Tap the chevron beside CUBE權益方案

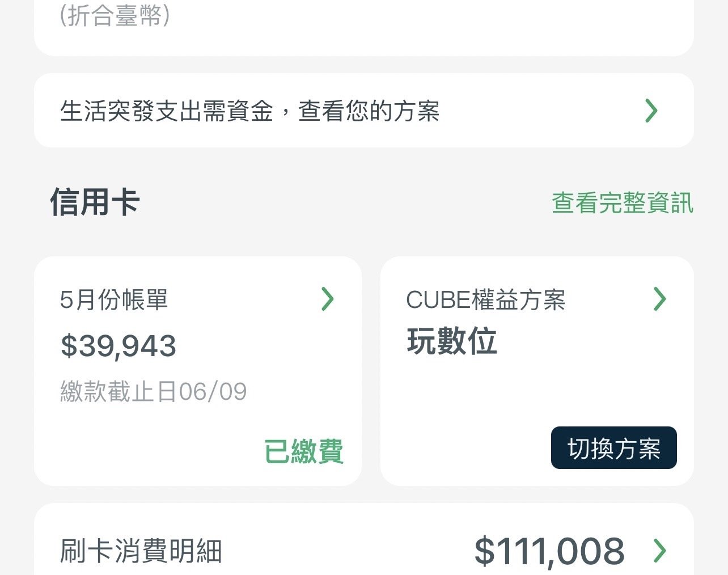659,299
